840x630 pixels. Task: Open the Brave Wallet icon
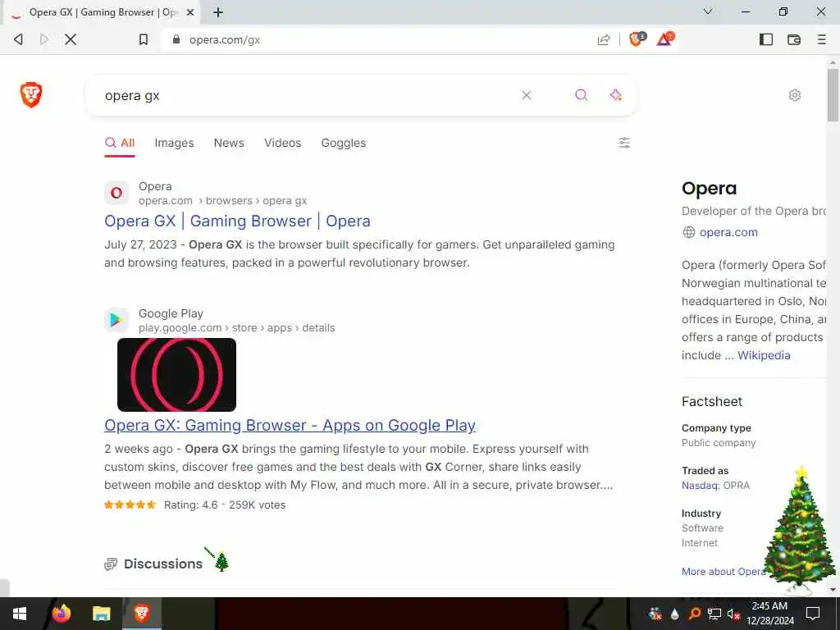point(794,39)
